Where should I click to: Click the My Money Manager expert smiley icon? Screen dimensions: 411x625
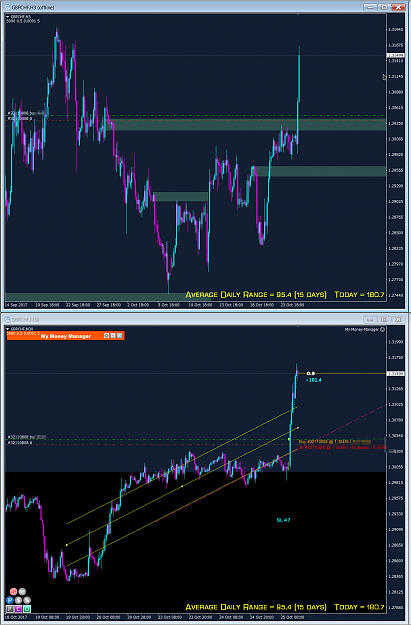382,330
